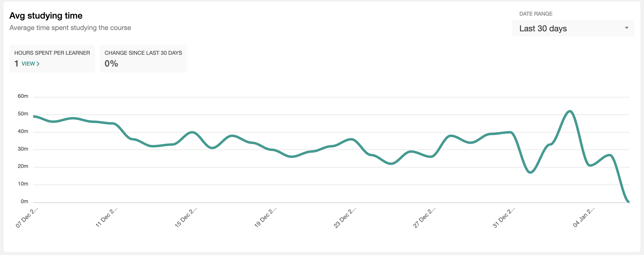Click the Date Range caret arrow
Image resolution: width=644 pixels, height=255 pixels.
click(x=626, y=28)
